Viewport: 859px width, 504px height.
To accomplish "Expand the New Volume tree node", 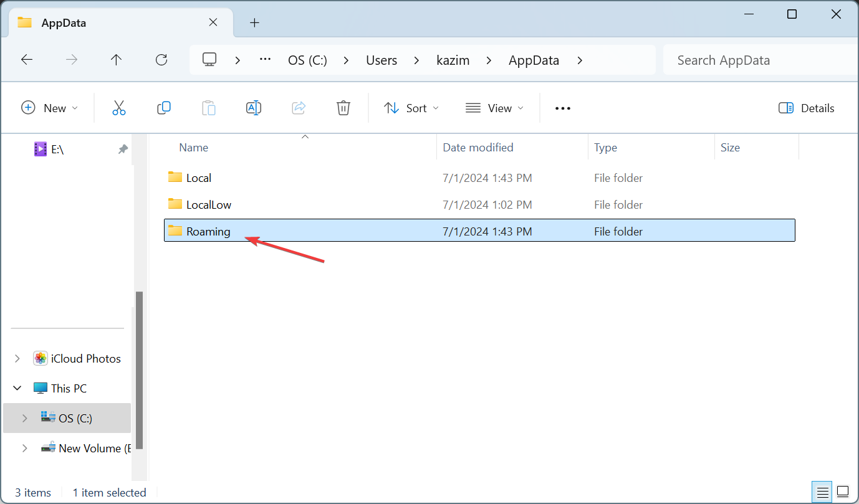I will click(x=25, y=448).
